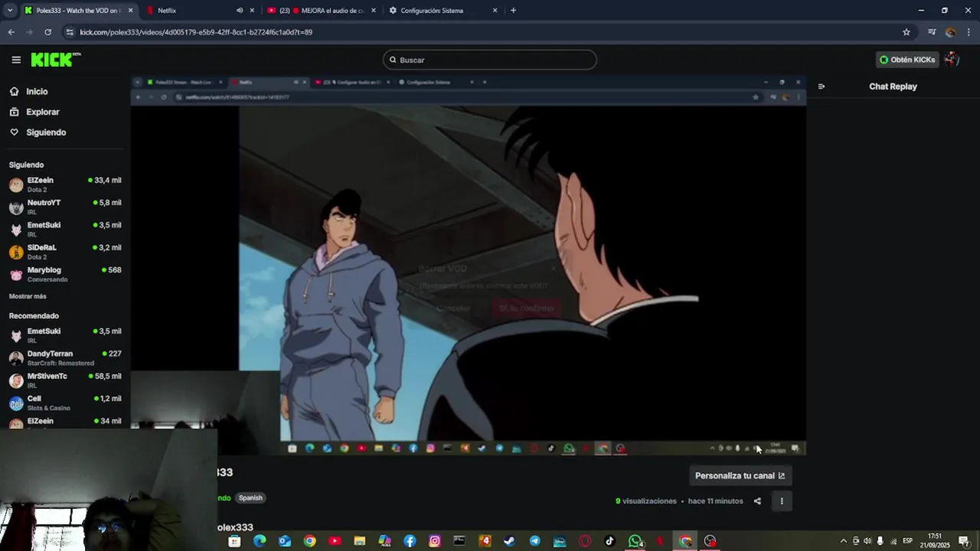Click the VOD video player
This screenshot has width=980, height=551.
pos(468,265)
